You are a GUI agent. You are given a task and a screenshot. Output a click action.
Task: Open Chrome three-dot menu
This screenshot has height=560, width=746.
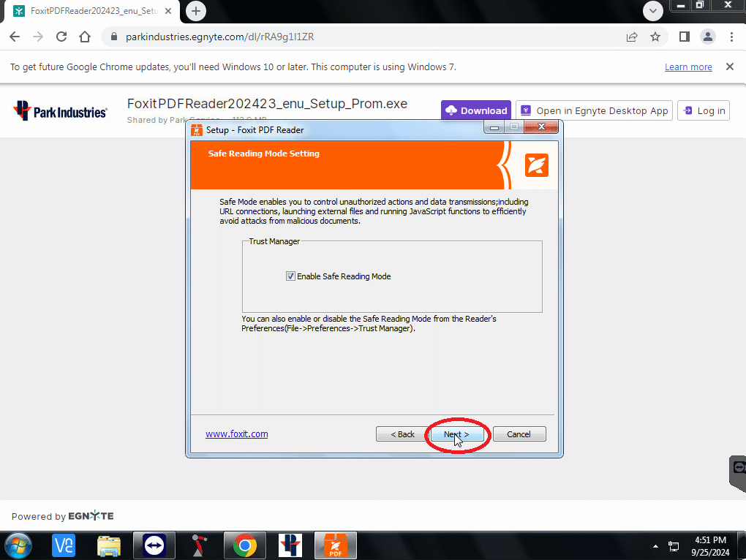click(731, 37)
